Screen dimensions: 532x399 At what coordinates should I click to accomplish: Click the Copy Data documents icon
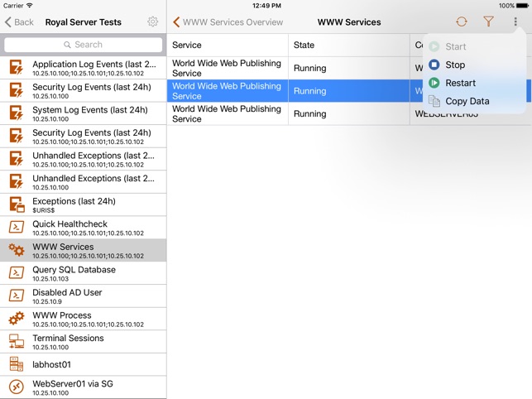(434, 101)
